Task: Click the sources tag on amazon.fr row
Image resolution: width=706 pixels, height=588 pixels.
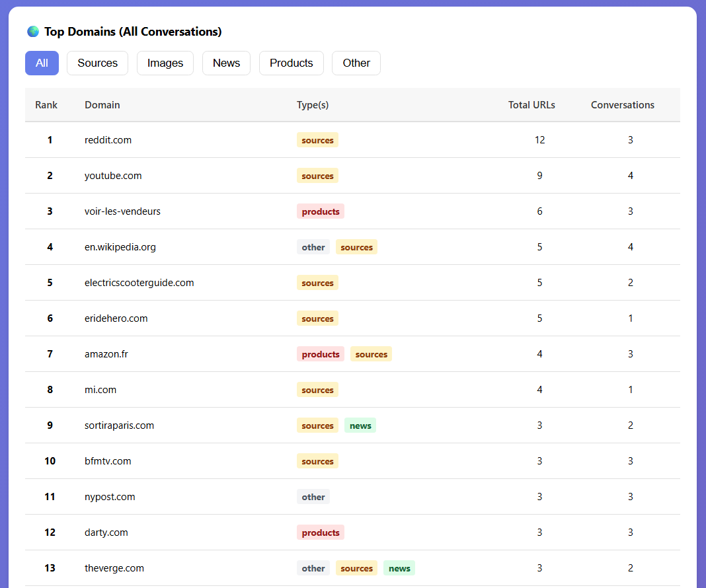Action: 371,354
